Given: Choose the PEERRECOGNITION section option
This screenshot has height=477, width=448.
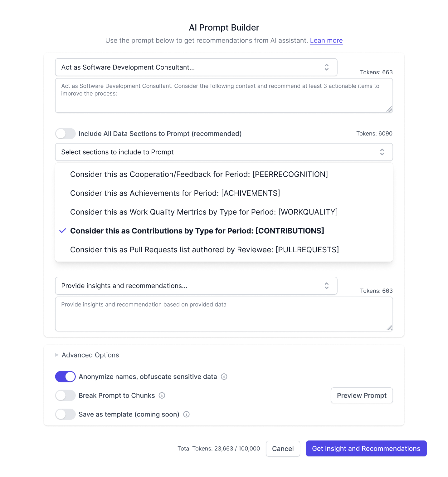Looking at the screenshot, I should point(199,174).
